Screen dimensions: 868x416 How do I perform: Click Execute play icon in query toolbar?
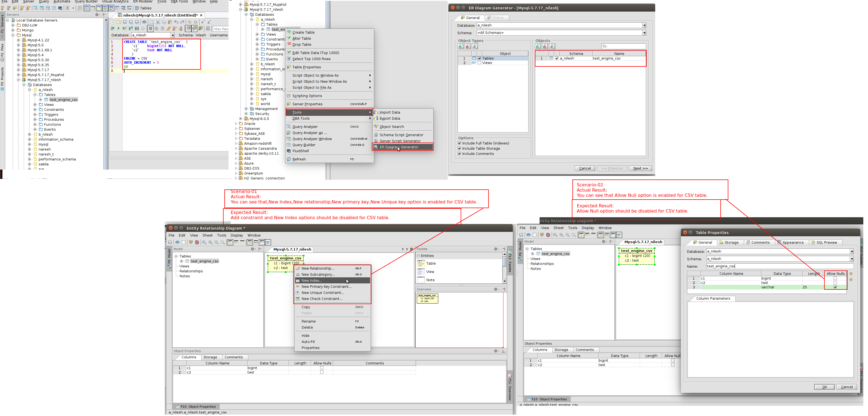(119, 29)
